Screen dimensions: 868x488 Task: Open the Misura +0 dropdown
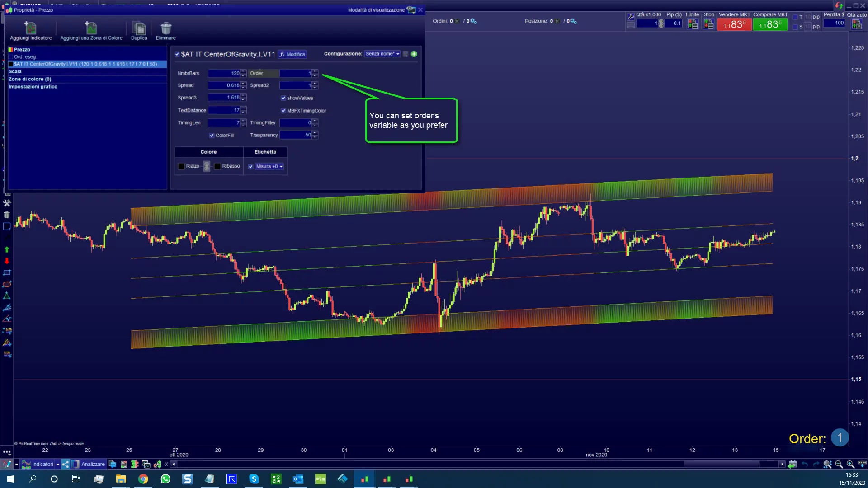point(269,167)
